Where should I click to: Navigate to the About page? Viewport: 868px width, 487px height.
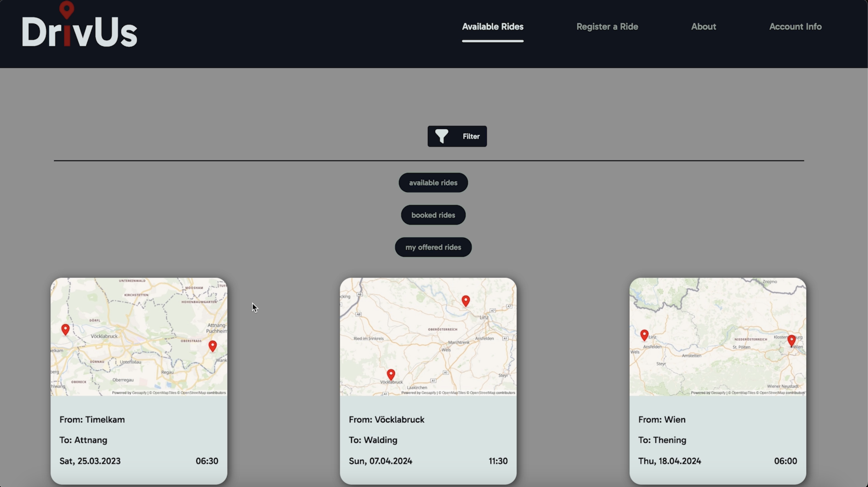pos(704,27)
